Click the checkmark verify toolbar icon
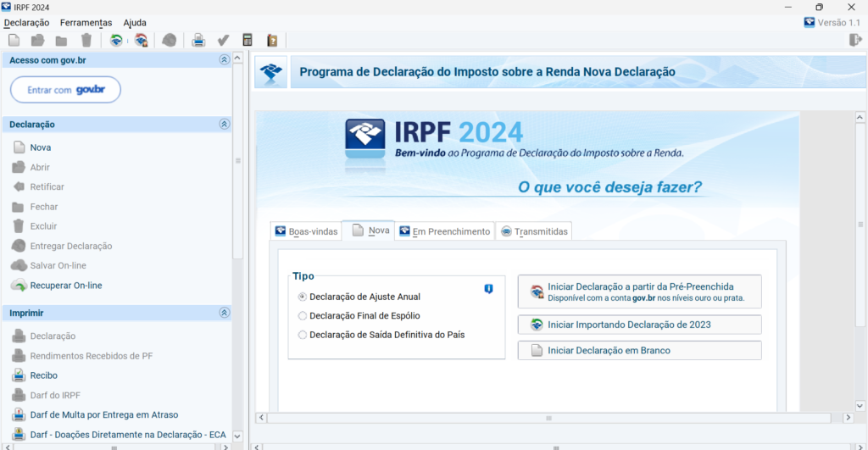Image resolution: width=868 pixels, height=450 pixels. click(223, 40)
